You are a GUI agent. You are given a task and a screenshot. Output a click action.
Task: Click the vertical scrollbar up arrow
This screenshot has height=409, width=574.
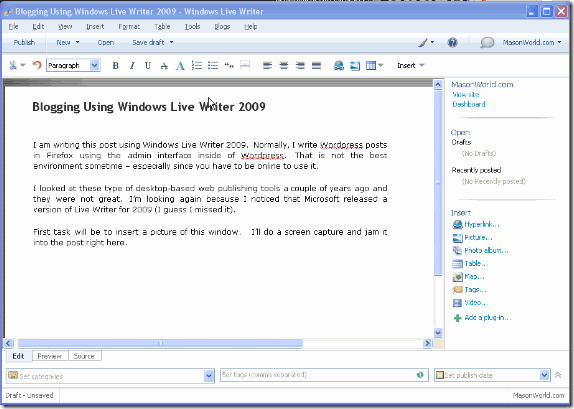(x=438, y=85)
